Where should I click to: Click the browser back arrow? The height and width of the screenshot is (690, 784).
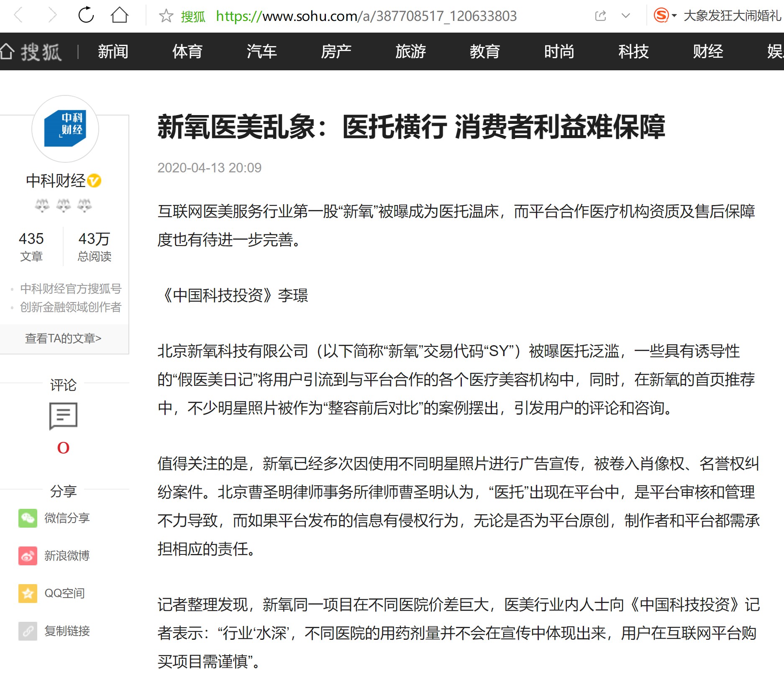18,15
